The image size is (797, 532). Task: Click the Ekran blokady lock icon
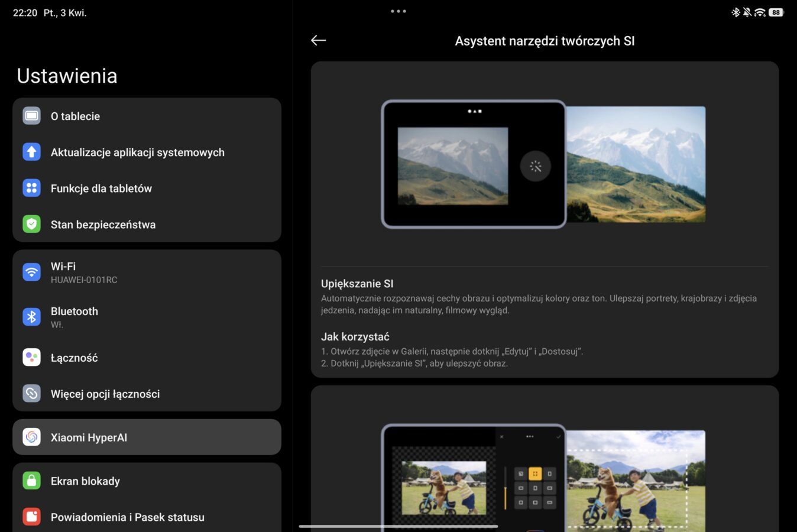(x=32, y=481)
